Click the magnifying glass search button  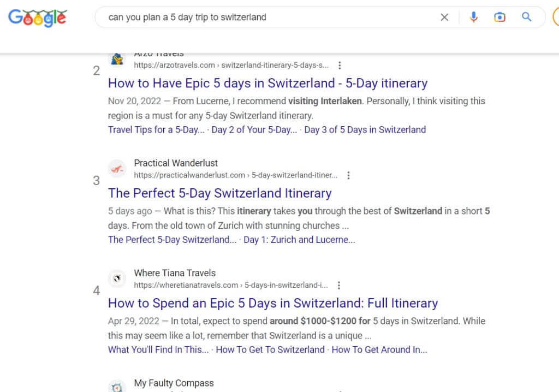[x=527, y=17]
